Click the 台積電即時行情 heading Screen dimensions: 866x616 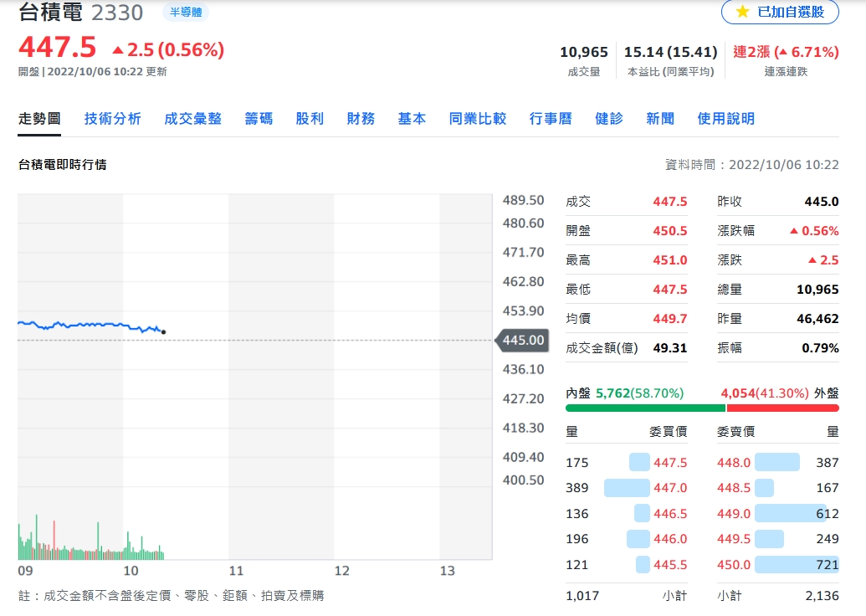pyautogui.click(x=63, y=165)
